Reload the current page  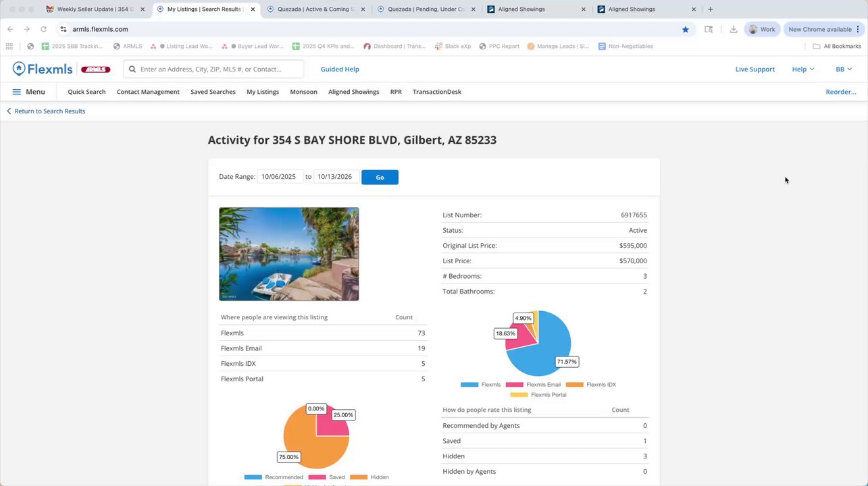pos(43,29)
